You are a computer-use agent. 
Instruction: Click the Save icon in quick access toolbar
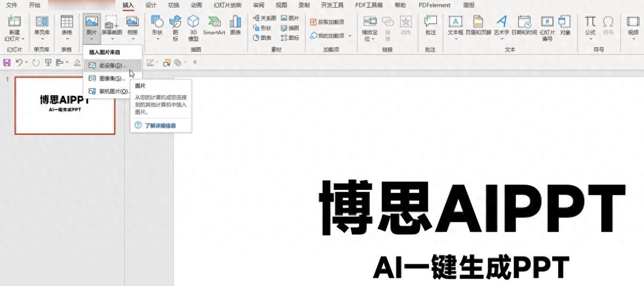point(7,62)
